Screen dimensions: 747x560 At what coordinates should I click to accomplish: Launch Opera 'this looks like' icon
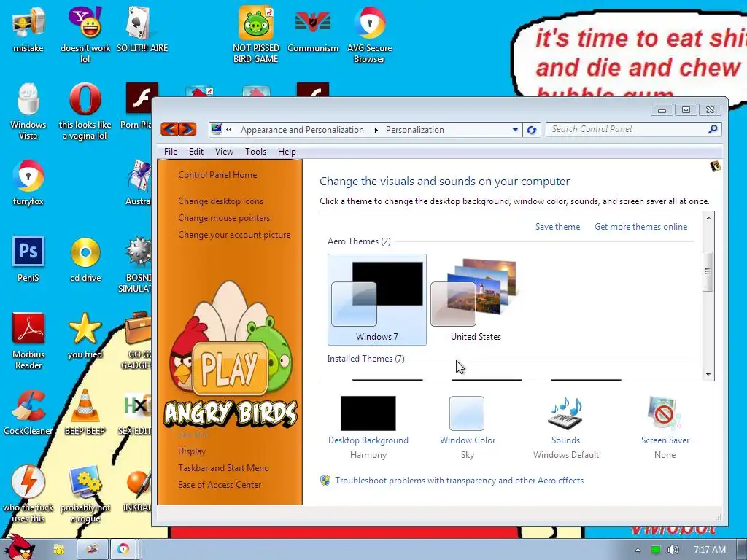pyautogui.click(x=85, y=111)
